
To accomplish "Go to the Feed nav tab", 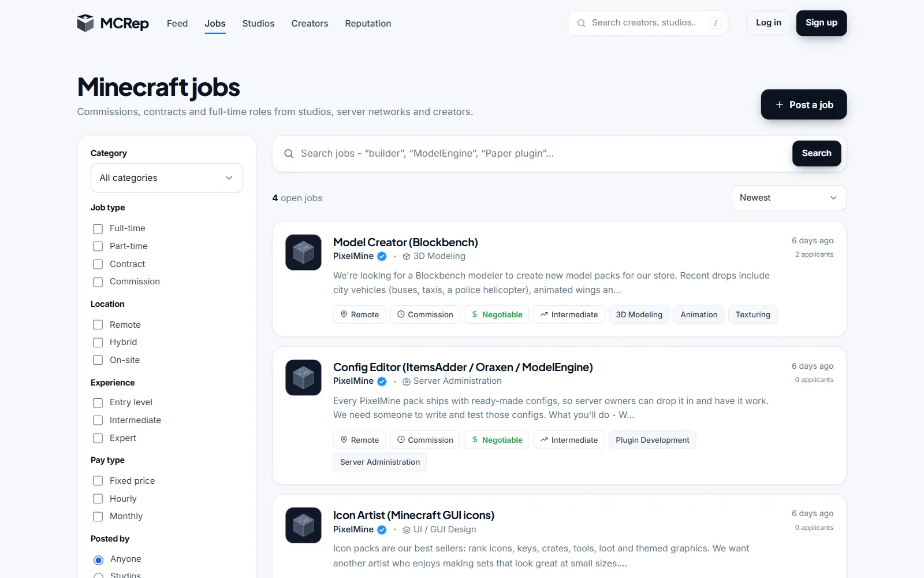I will pyautogui.click(x=177, y=24).
